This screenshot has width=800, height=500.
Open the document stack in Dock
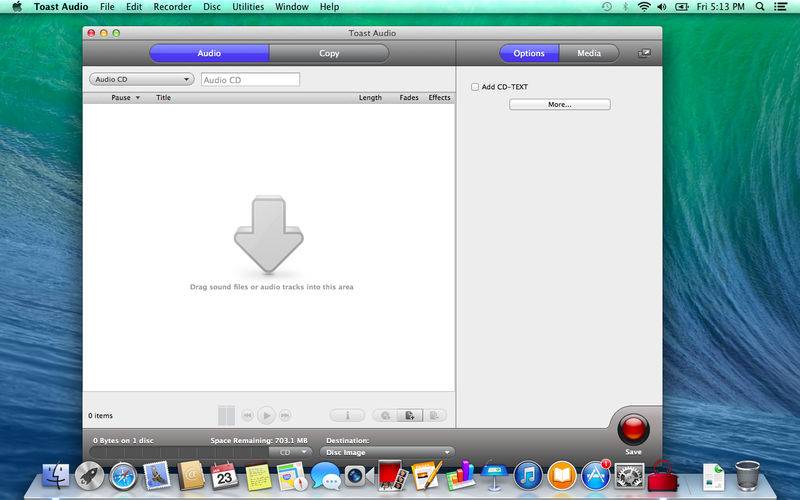coord(713,477)
